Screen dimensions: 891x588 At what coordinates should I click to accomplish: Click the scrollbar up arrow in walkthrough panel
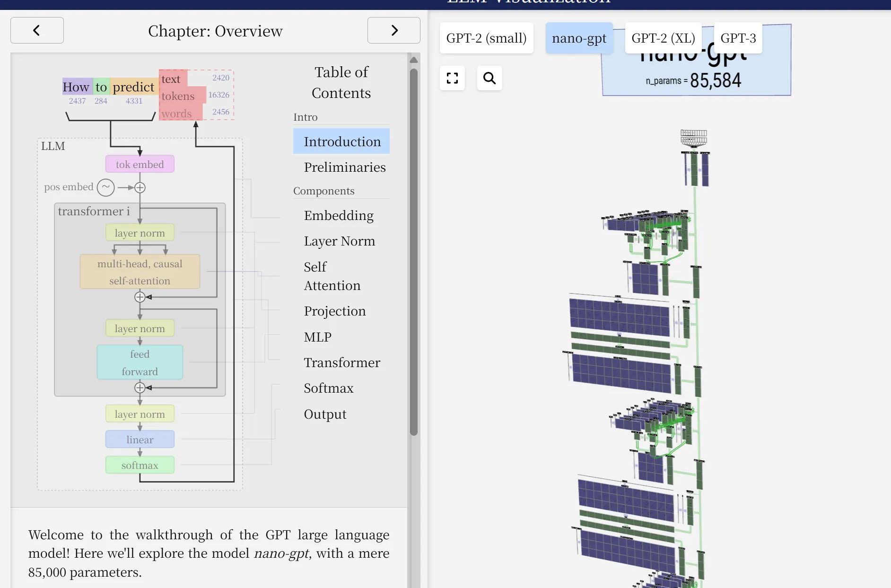click(x=414, y=60)
